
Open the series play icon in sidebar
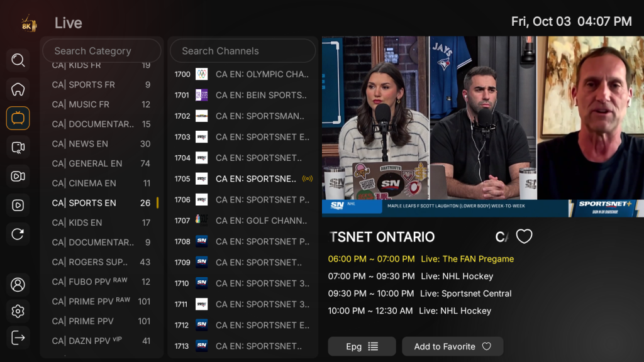click(18, 206)
